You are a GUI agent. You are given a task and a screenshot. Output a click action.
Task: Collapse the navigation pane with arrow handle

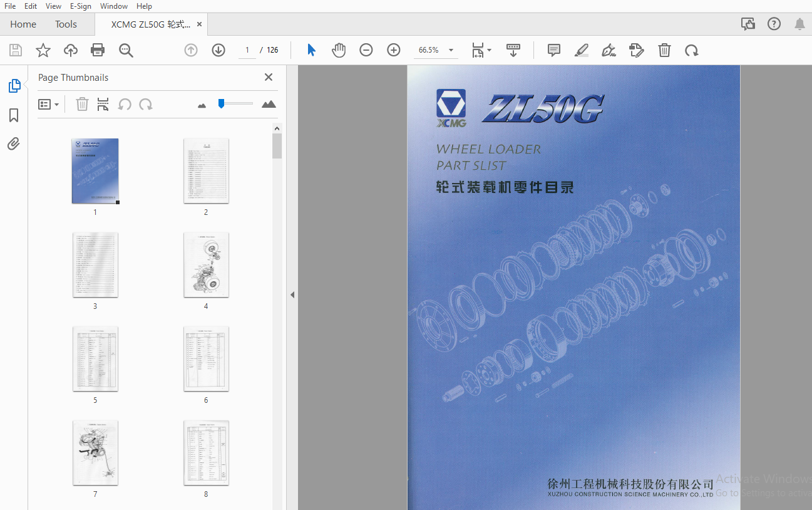coord(292,294)
